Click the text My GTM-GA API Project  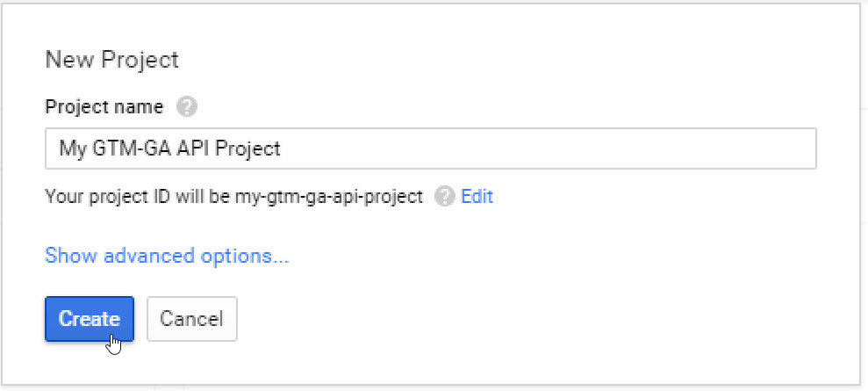[x=169, y=148]
